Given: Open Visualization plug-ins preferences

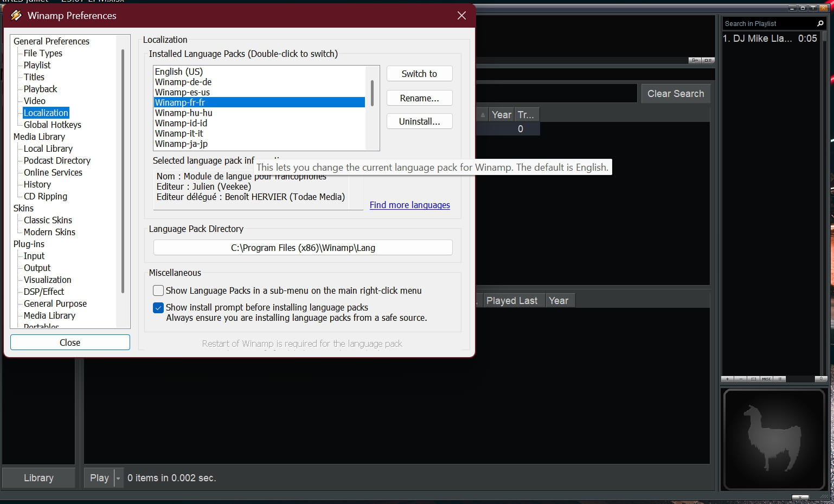Looking at the screenshot, I should pyautogui.click(x=48, y=280).
